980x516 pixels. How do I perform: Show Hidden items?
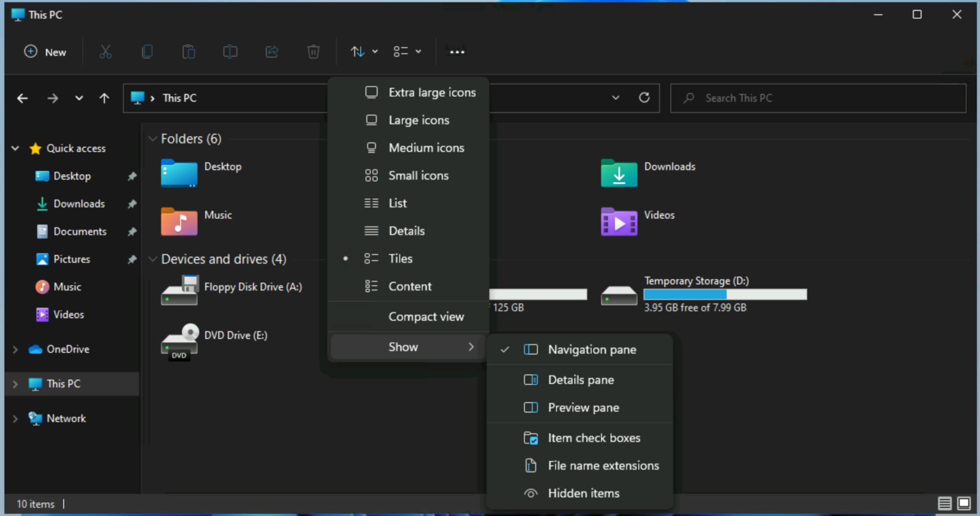click(580, 494)
